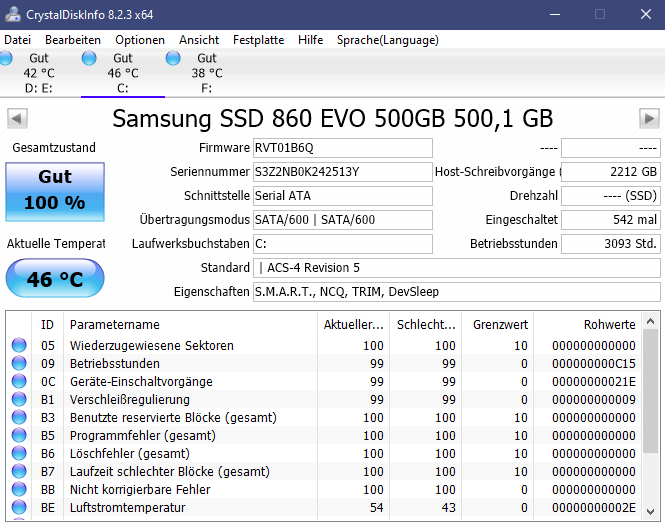Open the Ansicht menu

click(199, 40)
